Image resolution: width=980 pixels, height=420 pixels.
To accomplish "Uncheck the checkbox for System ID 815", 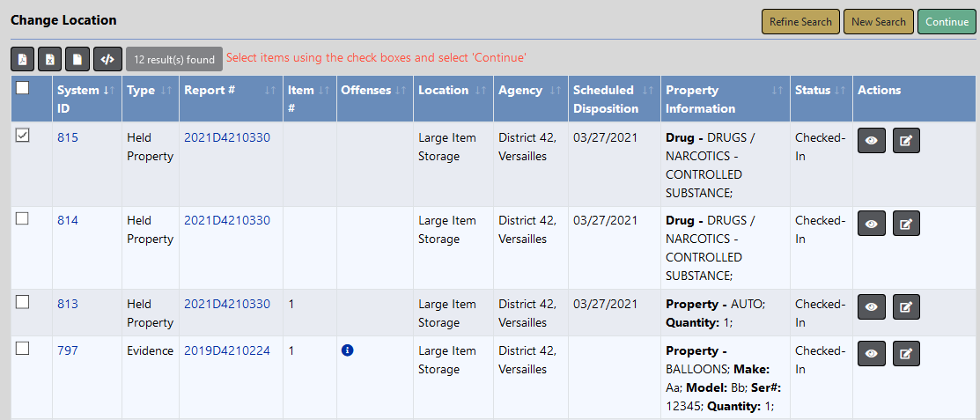I will [23, 135].
